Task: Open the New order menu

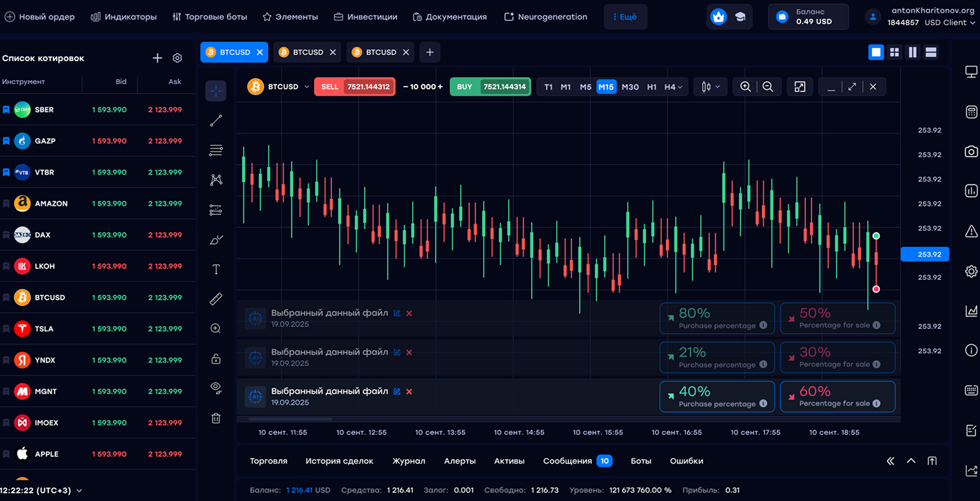Action: (40, 17)
